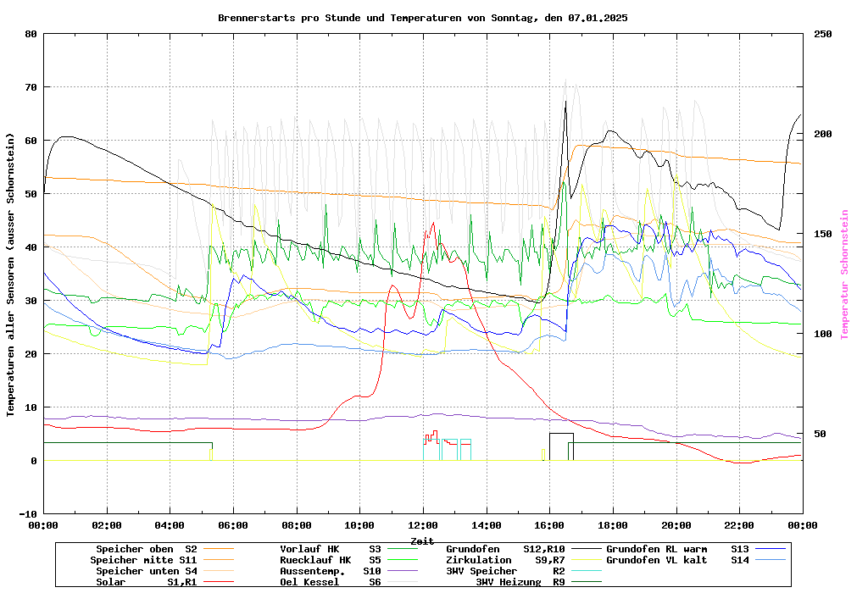Click the left Temperaturen aller Sensoren axis label
This screenshot has height=593, width=868.
[11, 274]
